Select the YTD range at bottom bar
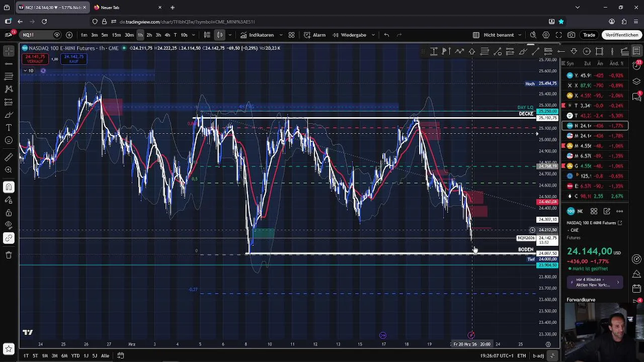Screen dimensions: 644x362 (75, 355)
